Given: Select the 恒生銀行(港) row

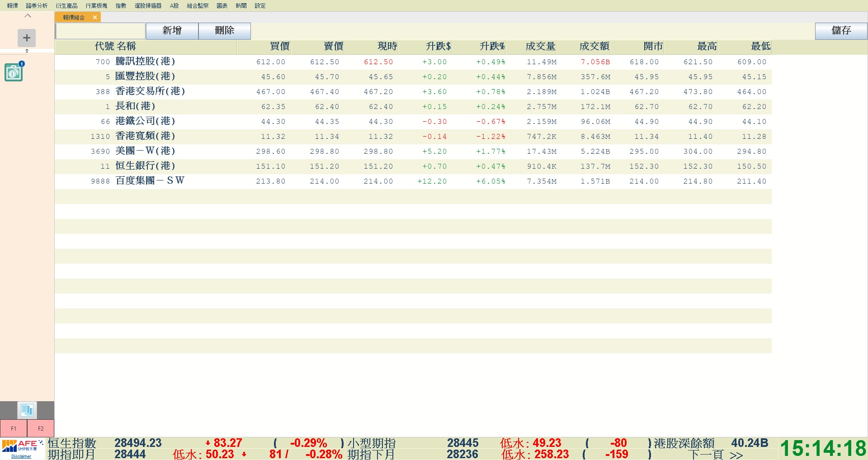Looking at the screenshot, I should [413, 166].
